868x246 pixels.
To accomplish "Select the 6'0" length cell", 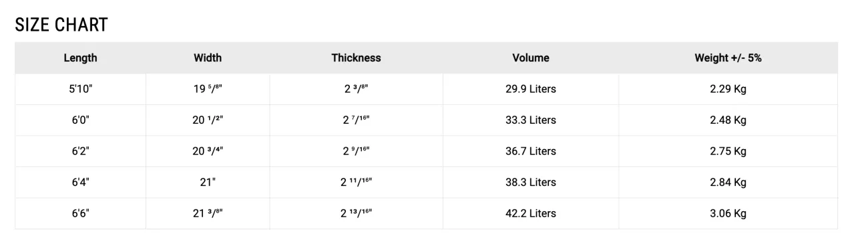I will tap(81, 120).
